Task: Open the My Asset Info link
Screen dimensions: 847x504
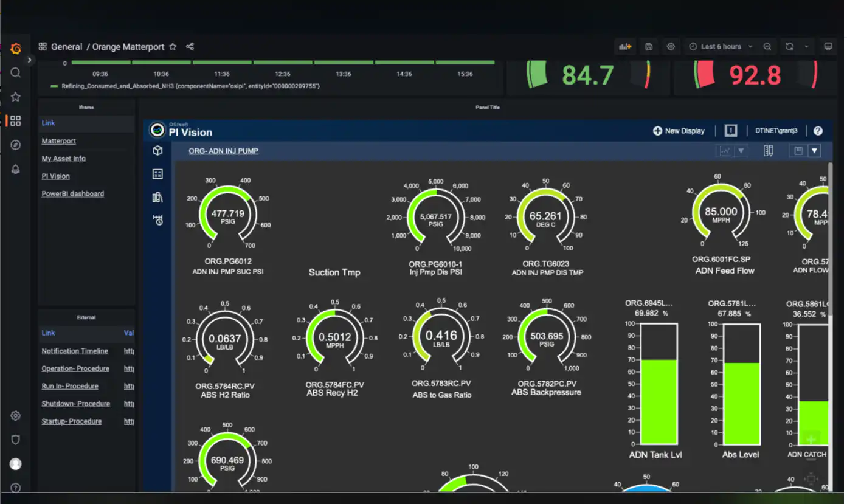Action: point(63,159)
